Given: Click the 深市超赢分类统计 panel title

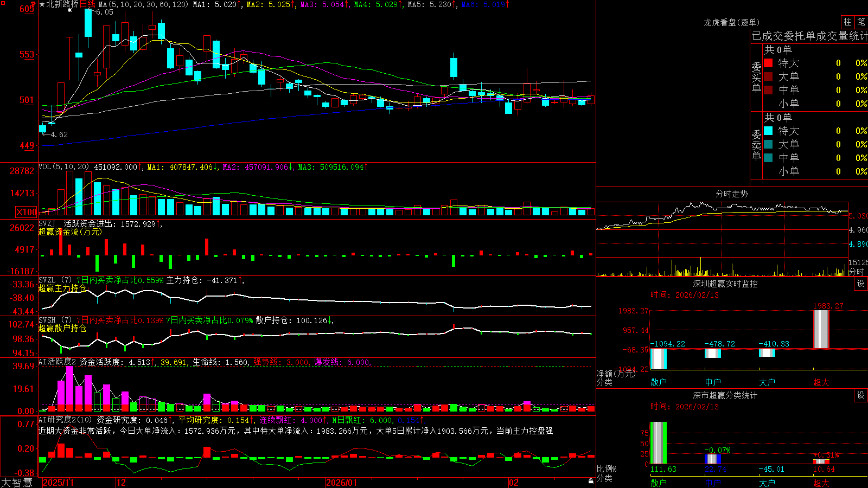Looking at the screenshot, I should point(725,395).
